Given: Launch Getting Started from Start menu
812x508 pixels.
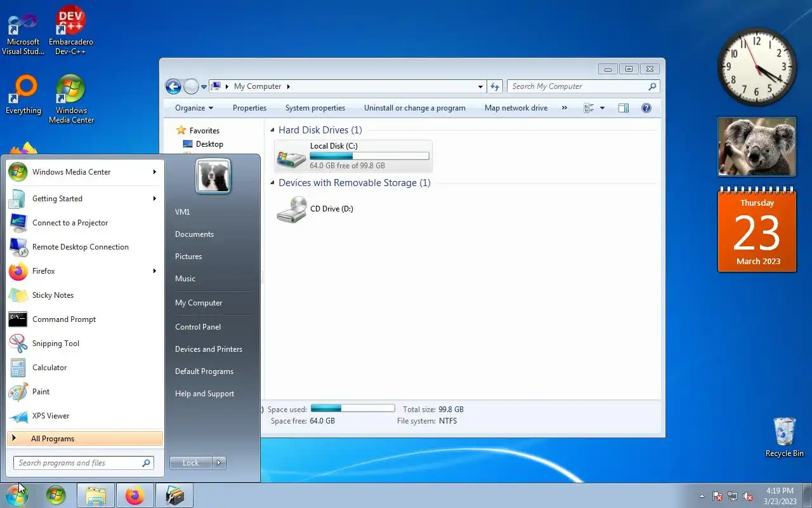Looking at the screenshot, I should pyautogui.click(x=84, y=199).
